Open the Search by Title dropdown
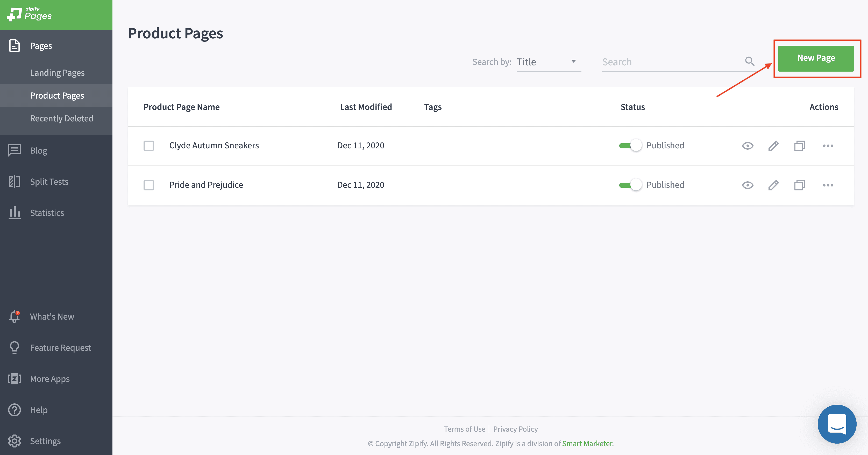Viewport: 868px width, 455px height. click(548, 62)
